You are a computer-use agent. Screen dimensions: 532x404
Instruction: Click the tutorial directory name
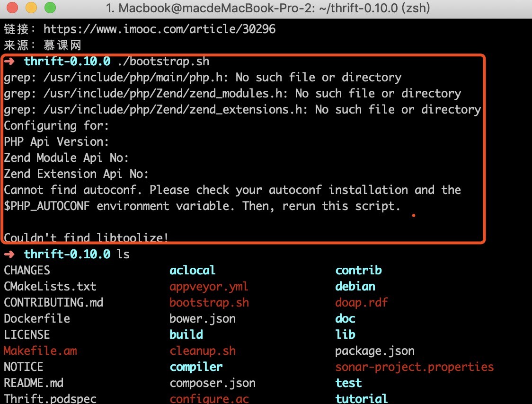tap(361, 398)
